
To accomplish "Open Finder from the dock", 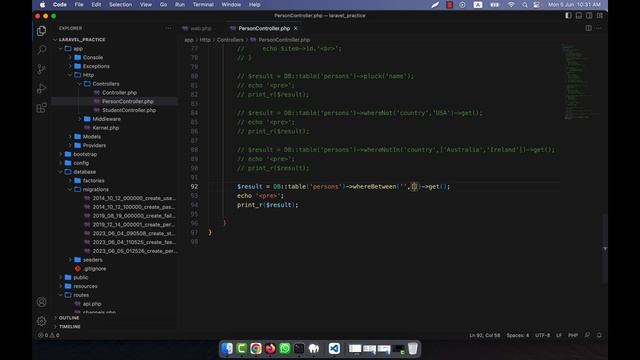I will 227,349.
